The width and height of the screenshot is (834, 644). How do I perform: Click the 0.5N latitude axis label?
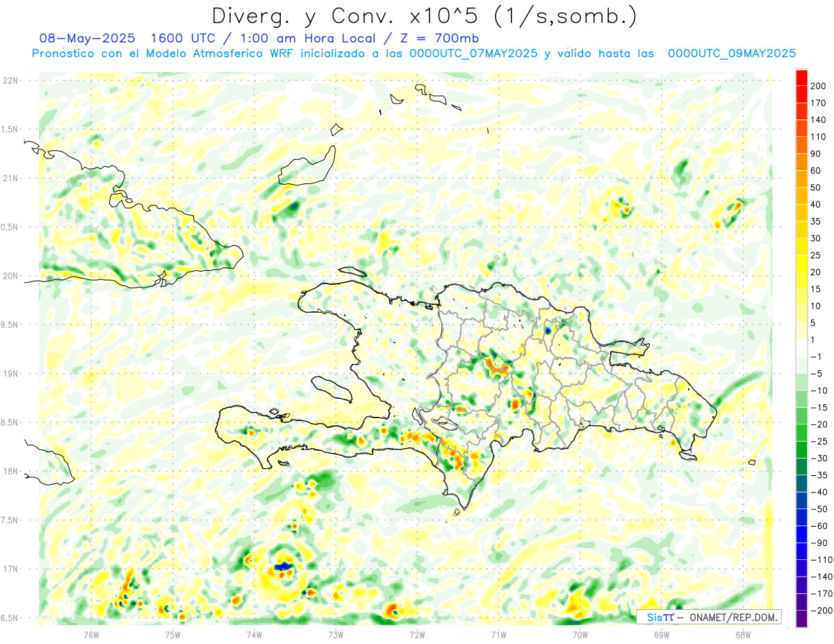pos(10,227)
